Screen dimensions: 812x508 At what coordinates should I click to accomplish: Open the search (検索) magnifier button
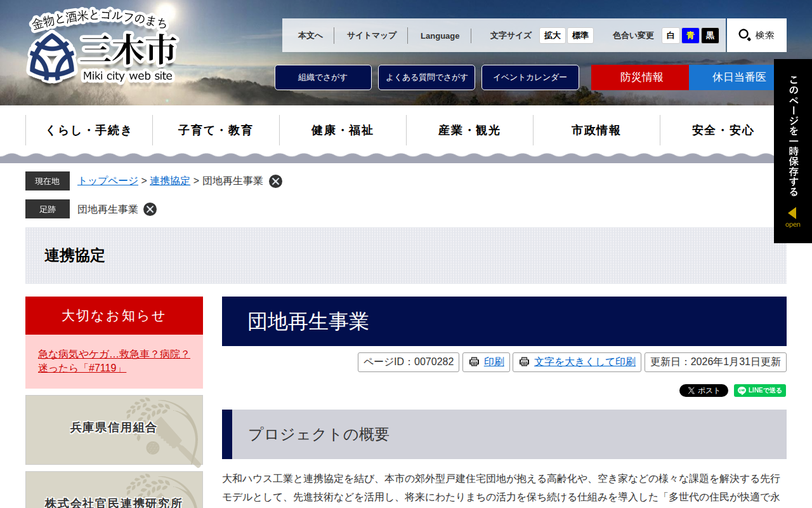click(x=757, y=35)
